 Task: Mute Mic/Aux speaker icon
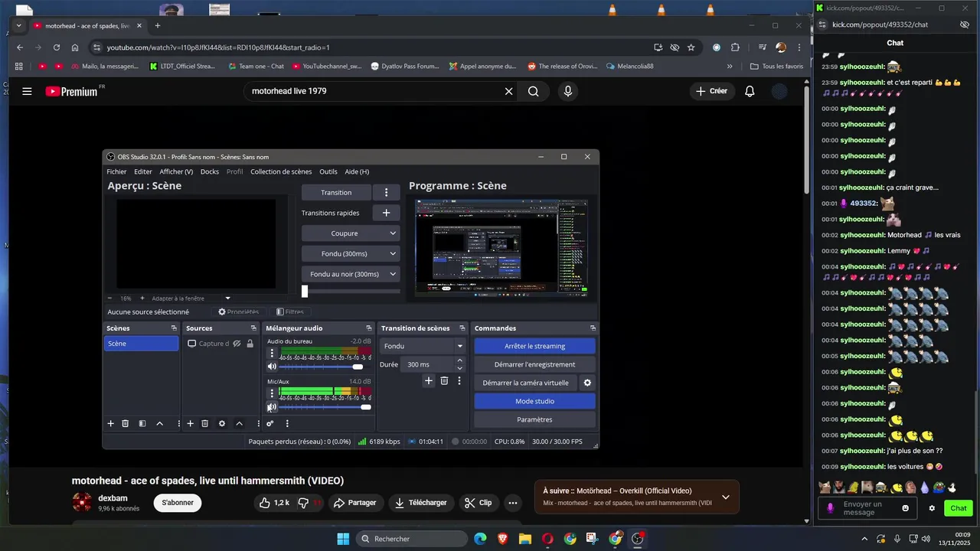[272, 407]
